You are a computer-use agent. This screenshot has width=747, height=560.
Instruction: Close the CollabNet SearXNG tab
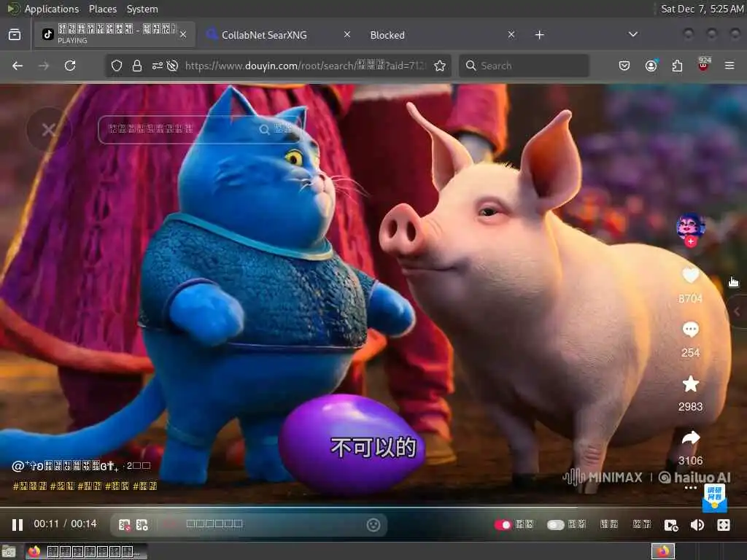347,34
